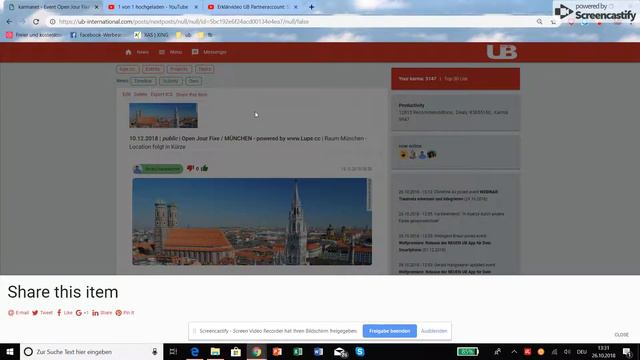Viewport: 640px width, 360px height.
Task: Switch to the Erklärvideo UB Partneraccount tab
Action: (x=251, y=7)
